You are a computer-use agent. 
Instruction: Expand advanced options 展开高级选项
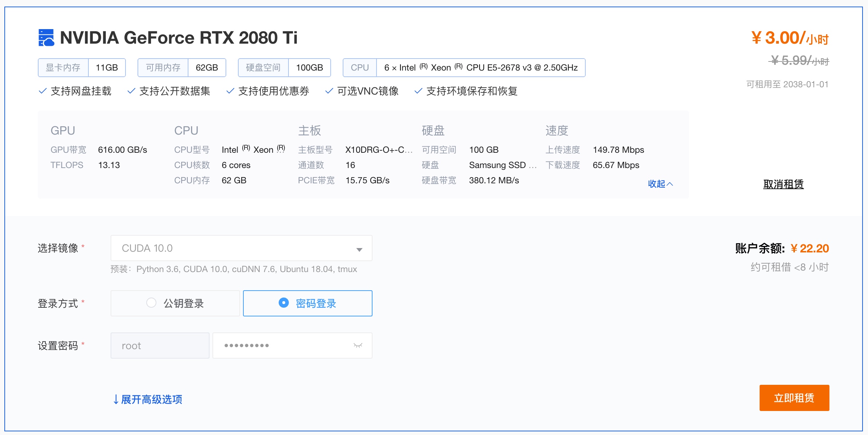147,399
